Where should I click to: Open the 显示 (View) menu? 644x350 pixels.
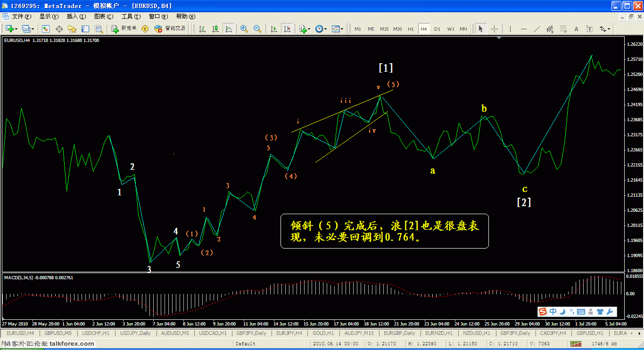coord(49,17)
